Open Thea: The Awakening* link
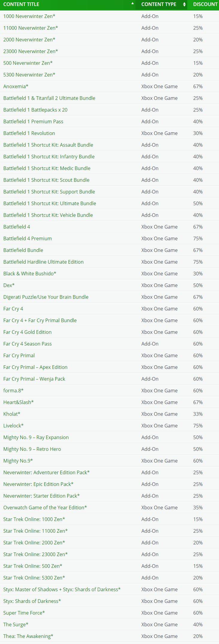Screen dimensions: 219x644 point(28,636)
